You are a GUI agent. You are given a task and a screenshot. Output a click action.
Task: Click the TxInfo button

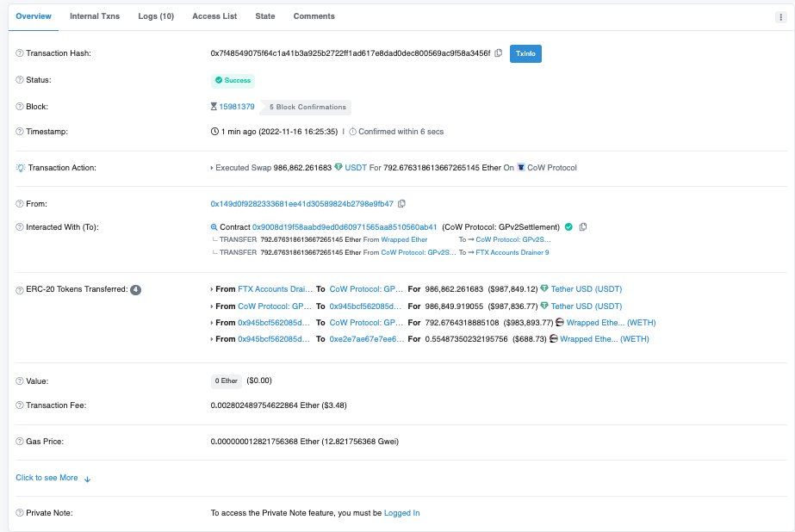point(525,53)
